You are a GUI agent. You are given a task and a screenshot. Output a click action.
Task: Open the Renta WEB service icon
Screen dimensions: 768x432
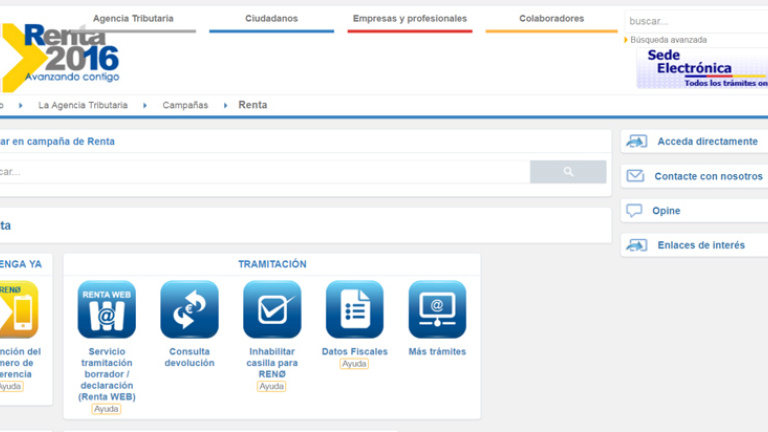point(106,309)
